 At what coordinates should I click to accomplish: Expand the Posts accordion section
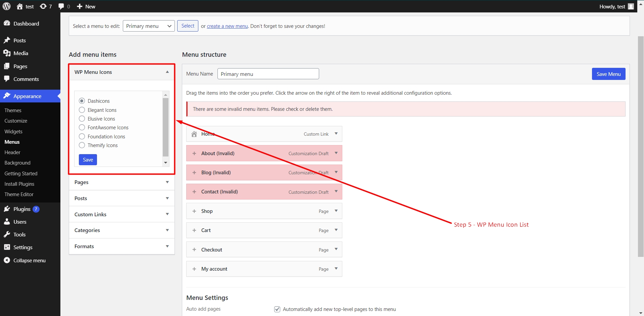[121, 198]
